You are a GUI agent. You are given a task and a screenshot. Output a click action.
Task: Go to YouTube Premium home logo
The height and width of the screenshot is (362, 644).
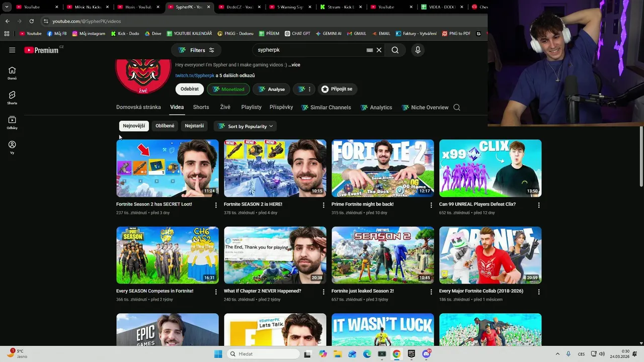click(x=41, y=50)
